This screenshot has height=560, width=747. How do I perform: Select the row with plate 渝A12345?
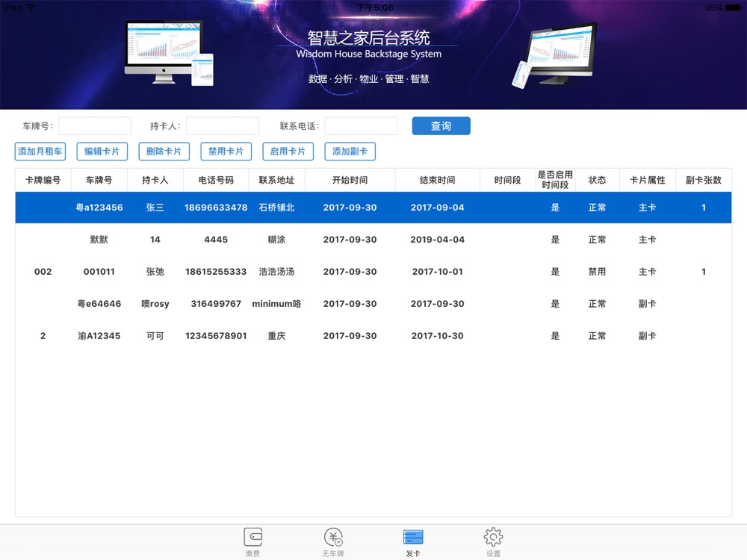pos(99,336)
